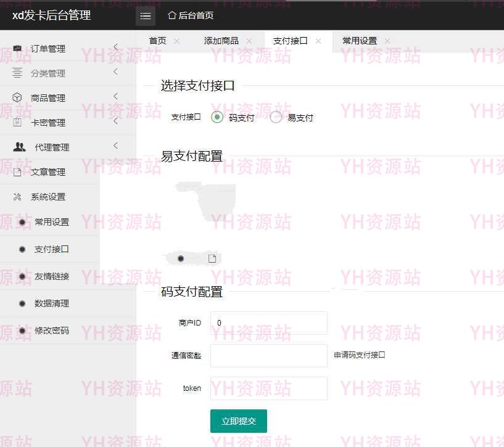Expand the 订单管理 chevron arrow
This screenshot has height=447, width=504.
click(115, 47)
